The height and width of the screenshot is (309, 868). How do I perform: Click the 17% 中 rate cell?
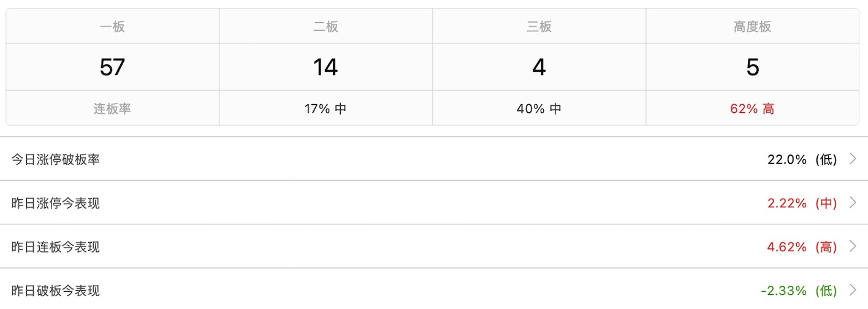click(325, 109)
